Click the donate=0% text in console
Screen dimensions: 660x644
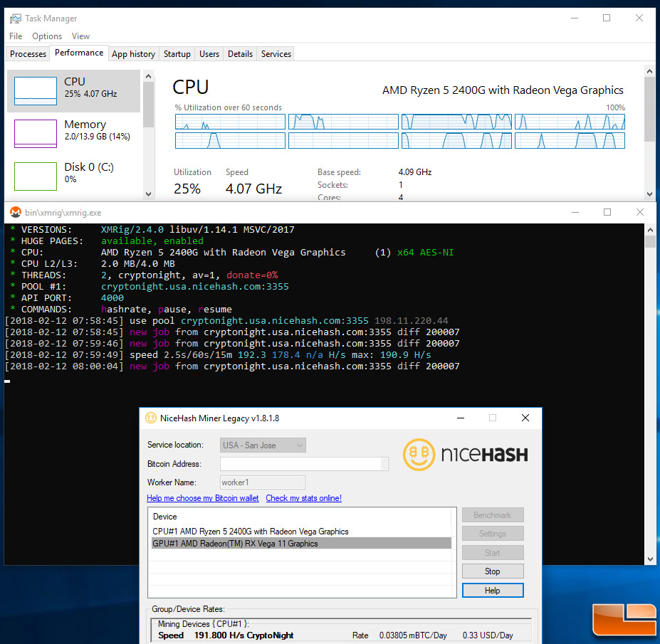(252, 275)
